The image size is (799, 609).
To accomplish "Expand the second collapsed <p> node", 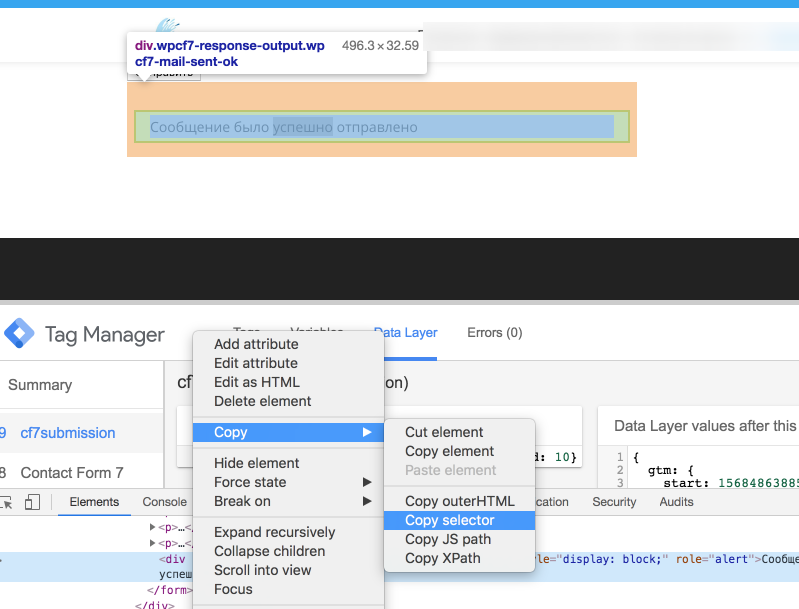I will tap(152, 543).
